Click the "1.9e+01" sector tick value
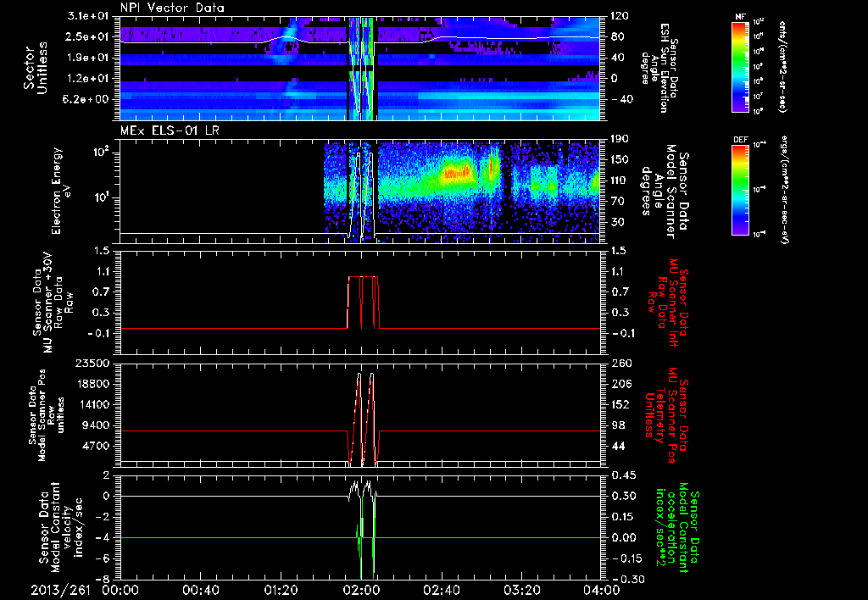This screenshot has width=868, height=600. tap(88, 58)
